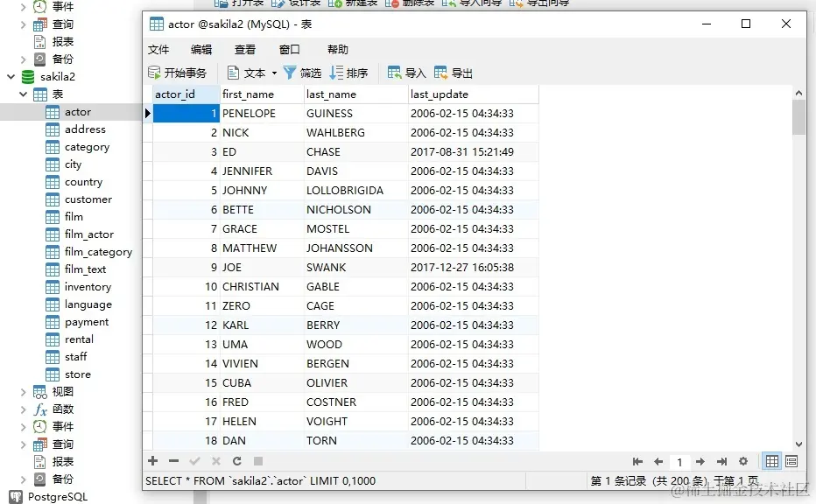Open the lower 报表 reports item
This screenshot has height=504, width=816.
coord(62,461)
